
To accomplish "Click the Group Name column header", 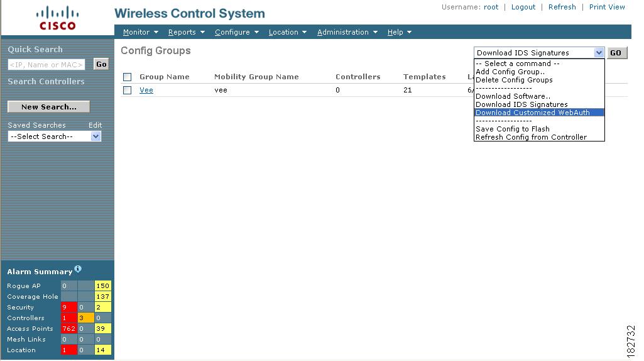I will click(164, 77).
